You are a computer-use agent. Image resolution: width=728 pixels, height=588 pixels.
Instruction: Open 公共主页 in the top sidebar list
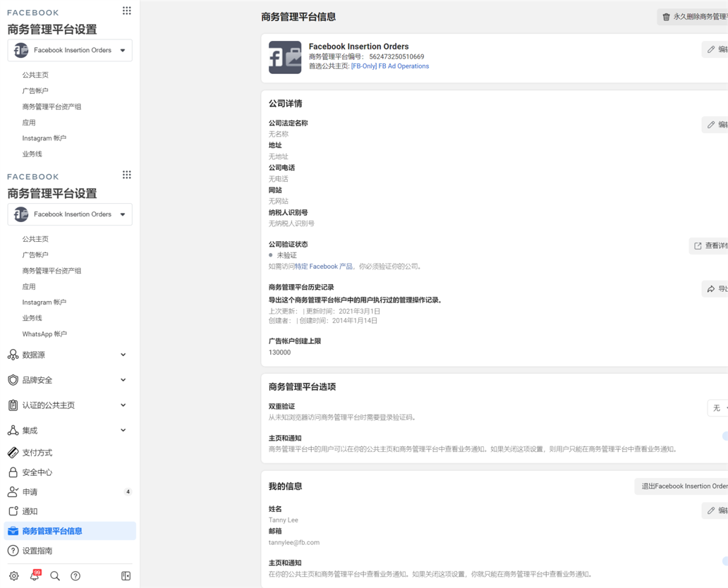pyautogui.click(x=35, y=75)
